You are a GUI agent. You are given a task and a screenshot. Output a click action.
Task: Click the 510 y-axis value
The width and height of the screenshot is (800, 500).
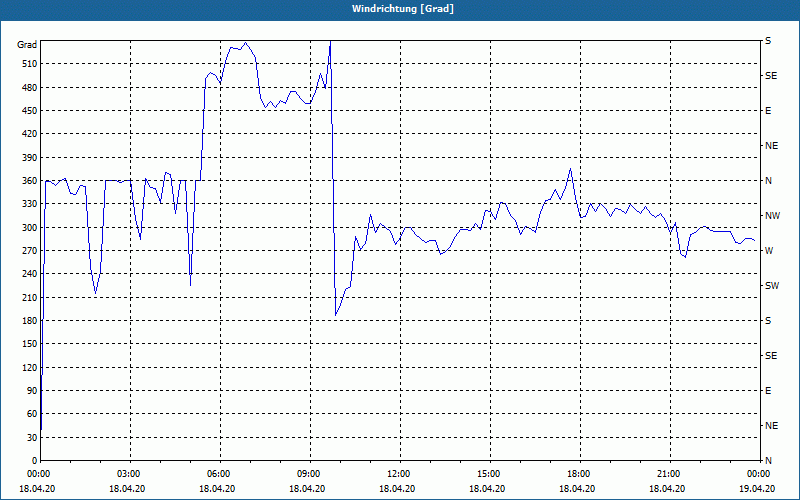(30, 64)
